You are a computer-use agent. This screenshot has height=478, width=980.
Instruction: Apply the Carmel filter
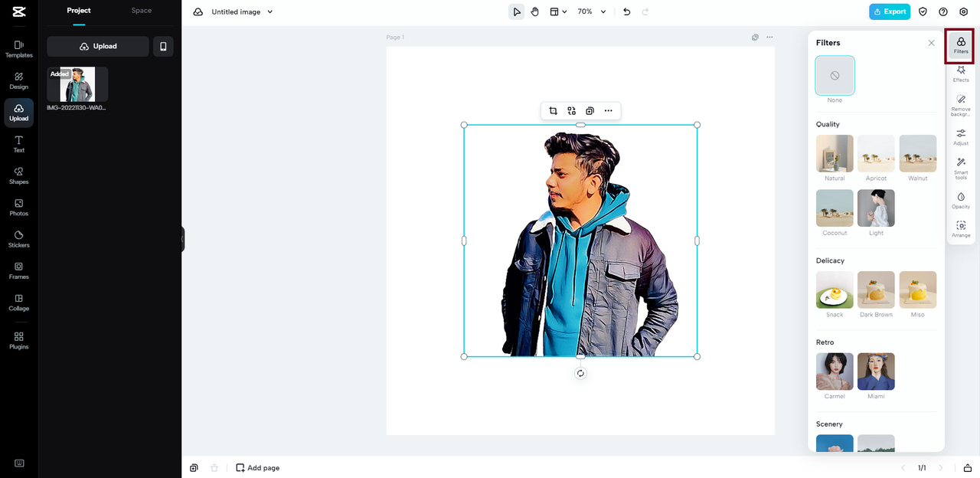(835, 372)
